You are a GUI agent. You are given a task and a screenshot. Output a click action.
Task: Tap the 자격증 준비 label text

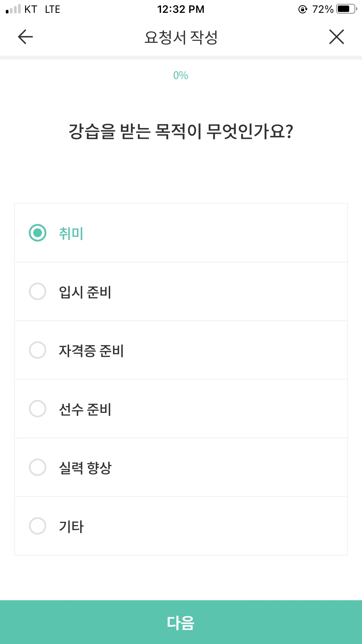(x=91, y=351)
